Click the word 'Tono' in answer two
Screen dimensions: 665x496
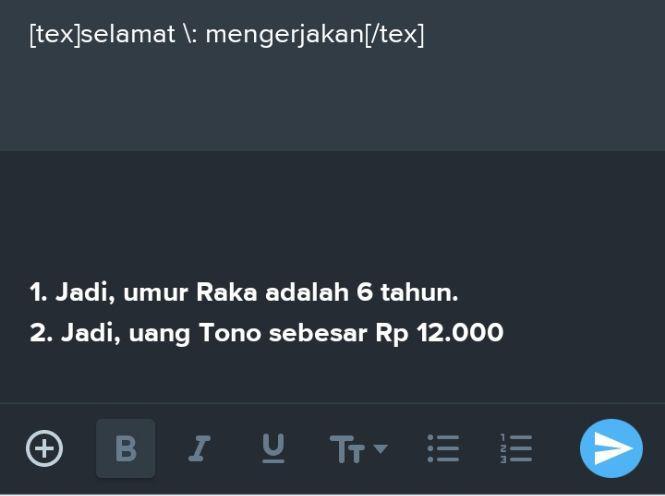[229, 332]
